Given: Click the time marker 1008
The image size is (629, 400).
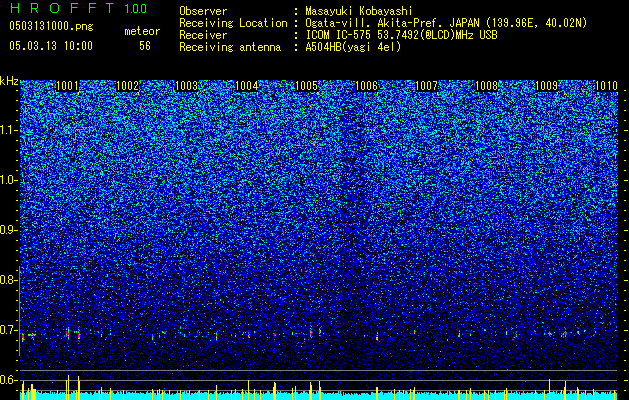Looking at the screenshot, I should tap(486, 86).
